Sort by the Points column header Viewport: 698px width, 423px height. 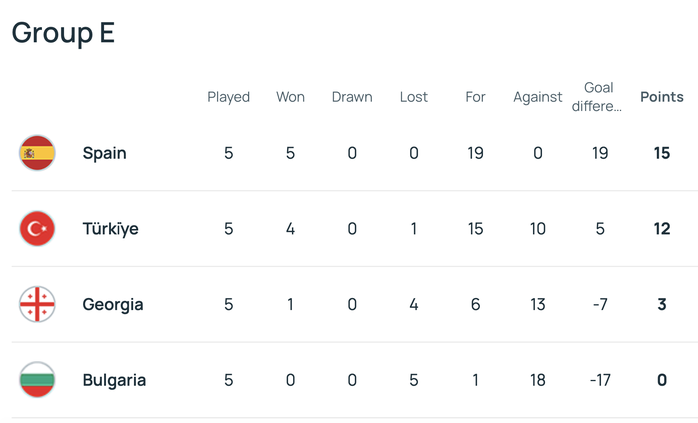[662, 97]
